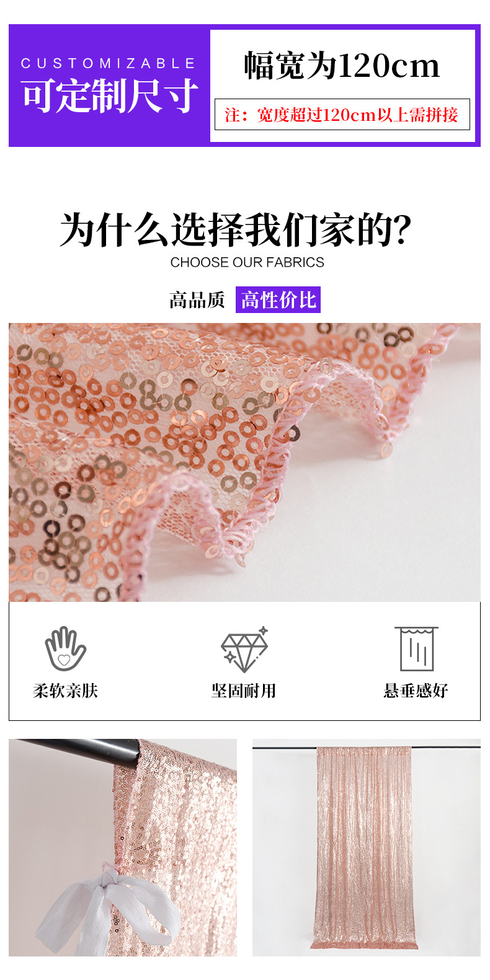Select the 坚固耐用 label
The image size is (490, 980).
click(x=244, y=691)
